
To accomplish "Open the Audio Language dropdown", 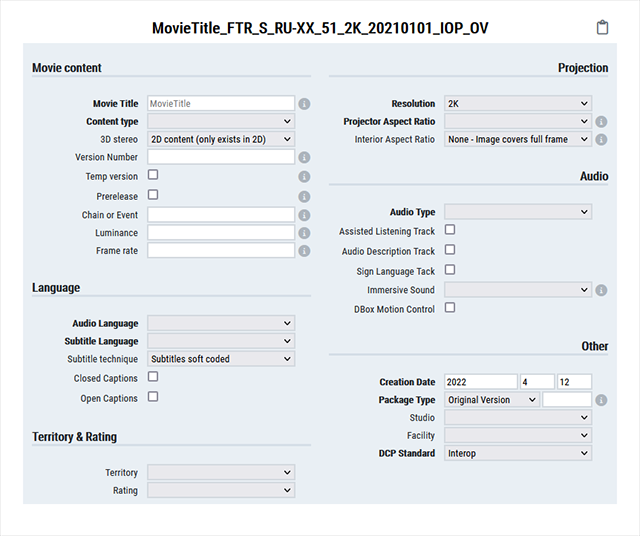I will pos(221,323).
